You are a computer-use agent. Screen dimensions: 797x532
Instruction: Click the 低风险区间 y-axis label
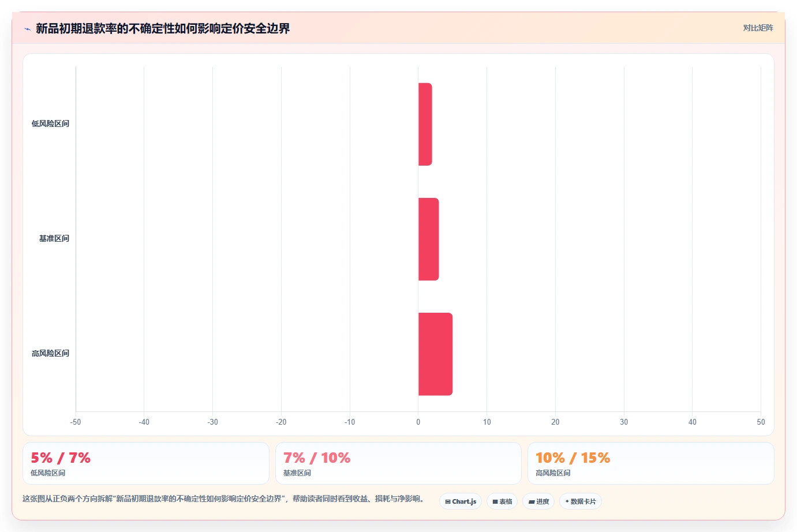click(x=50, y=123)
